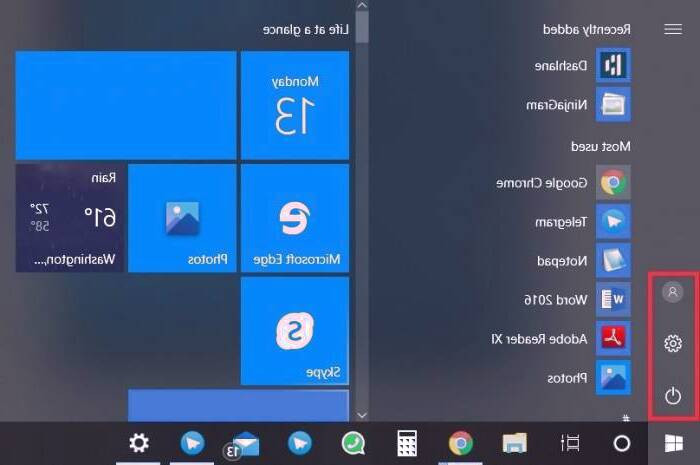Click the Windows Start button on the taskbar
This screenshot has width=700, height=465.
pos(673,443)
